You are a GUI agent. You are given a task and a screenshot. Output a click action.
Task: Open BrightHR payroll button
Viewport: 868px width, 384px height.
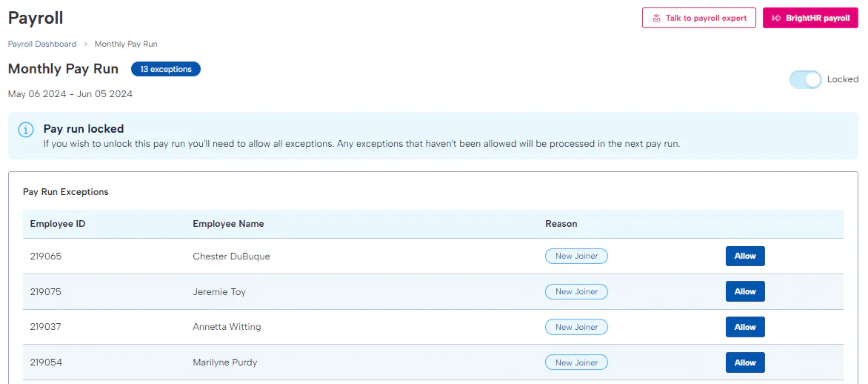click(810, 19)
